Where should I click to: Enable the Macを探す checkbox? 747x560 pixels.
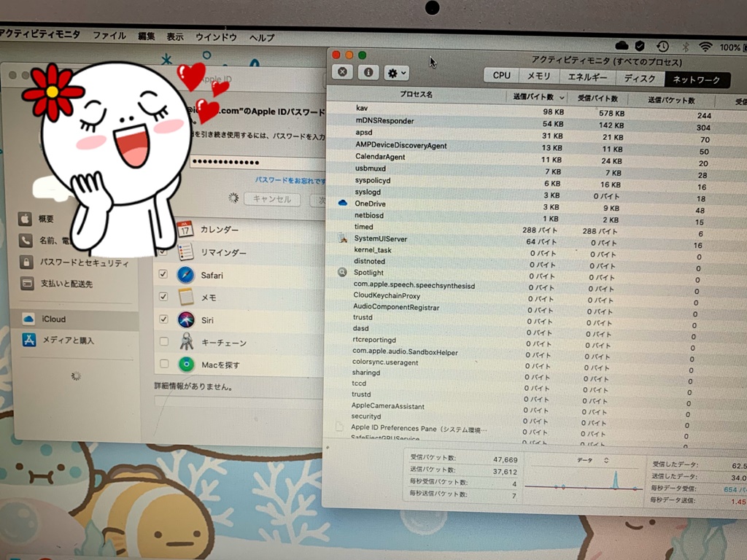pos(164,363)
